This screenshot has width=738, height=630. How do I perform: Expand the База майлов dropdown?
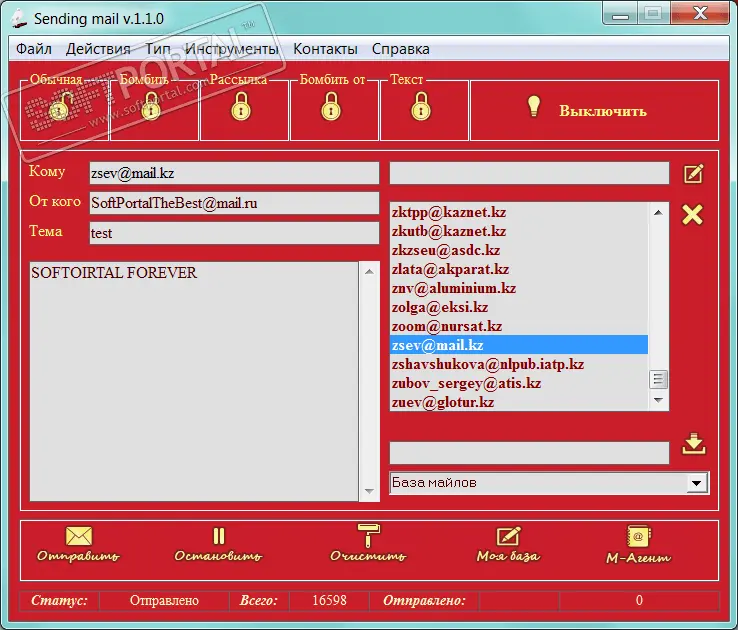[696, 483]
